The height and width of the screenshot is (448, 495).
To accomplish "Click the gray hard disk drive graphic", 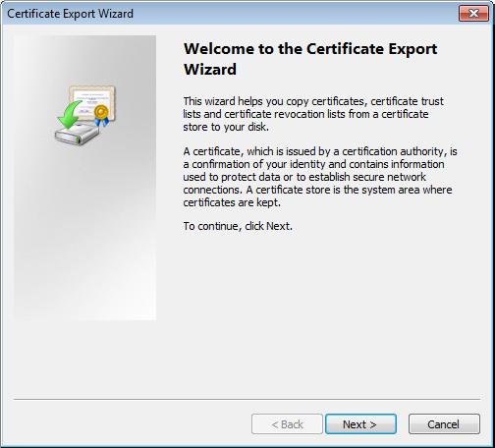I will (x=78, y=135).
